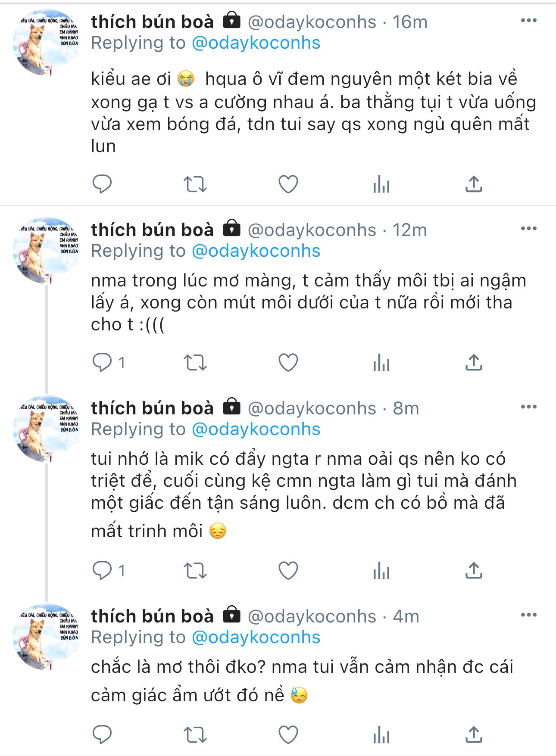Share the 16m tweet

(x=474, y=184)
